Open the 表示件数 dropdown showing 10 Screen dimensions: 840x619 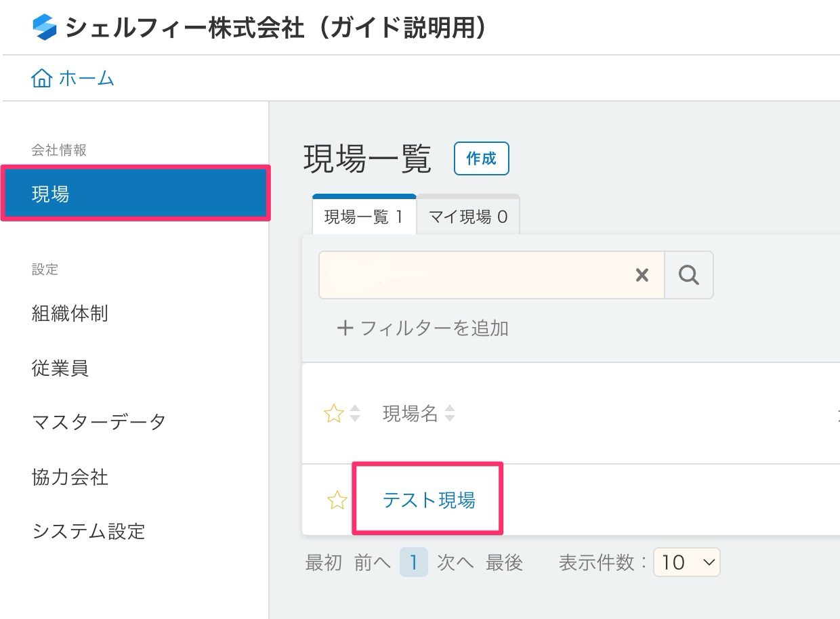[x=686, y=562]
